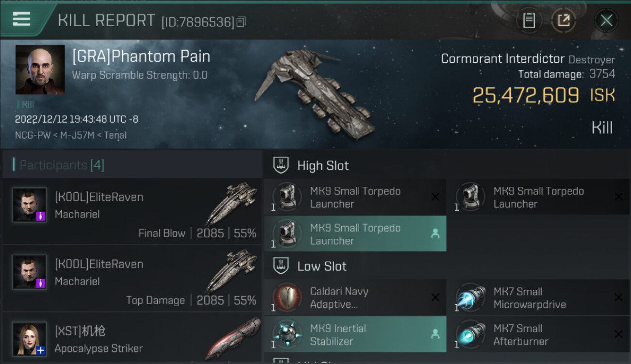The height and width of the screenshot is (364, 631).
Task: Open the Top Damage EliteRaven participant row
Action: [x=132, y=279]
